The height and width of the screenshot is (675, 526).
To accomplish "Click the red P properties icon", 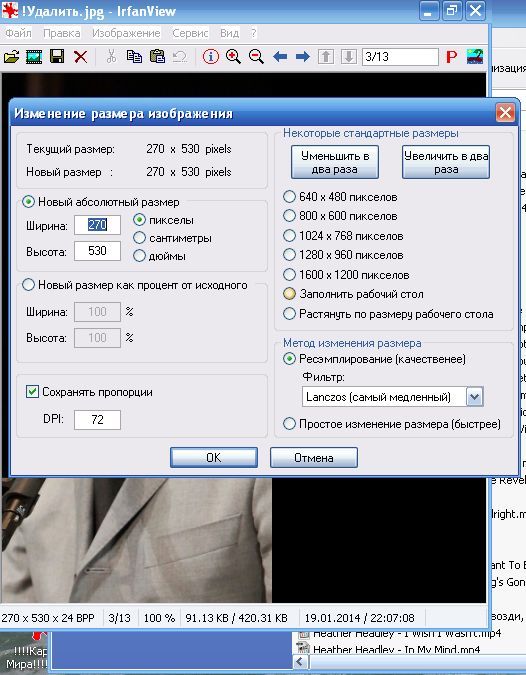I will point(451,56).
